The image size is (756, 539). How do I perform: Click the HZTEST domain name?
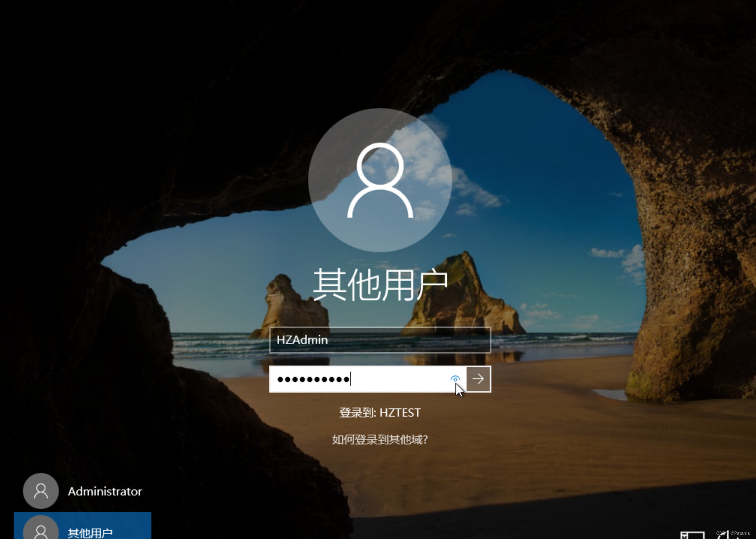[x=400, y=413]
